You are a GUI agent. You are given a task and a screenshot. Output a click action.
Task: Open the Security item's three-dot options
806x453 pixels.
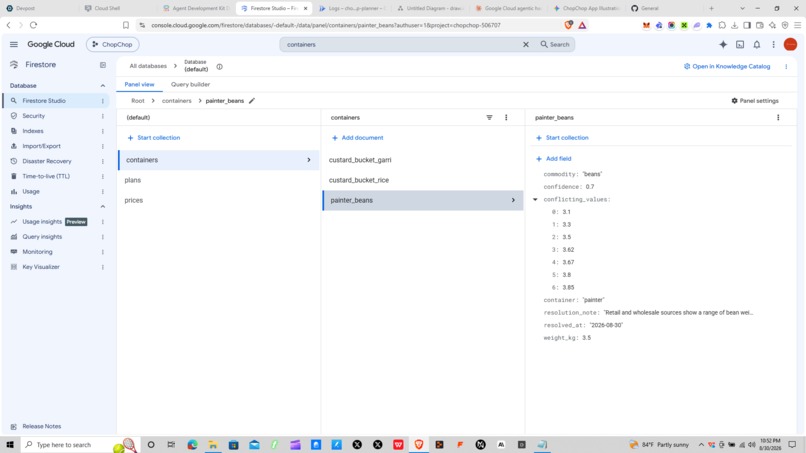pos(103,116)
